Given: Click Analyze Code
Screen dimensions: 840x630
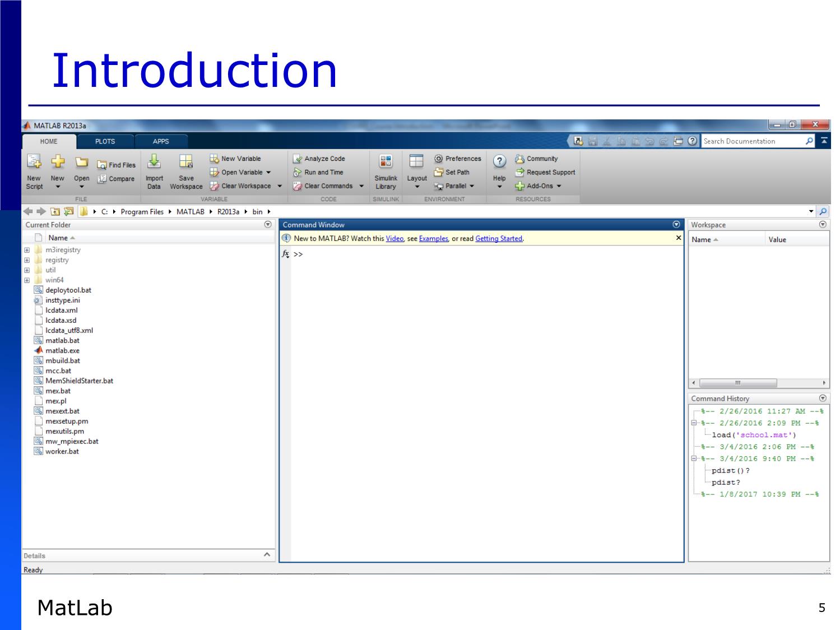Looking at the screenshot, I should [319, 159].
